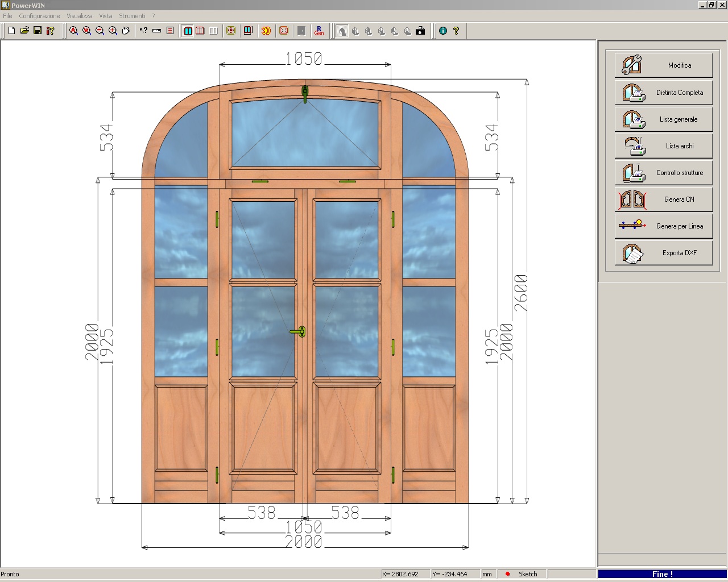Open the Configurazione menu
This screenshot has width=728, height=582.
pos(39,16)
